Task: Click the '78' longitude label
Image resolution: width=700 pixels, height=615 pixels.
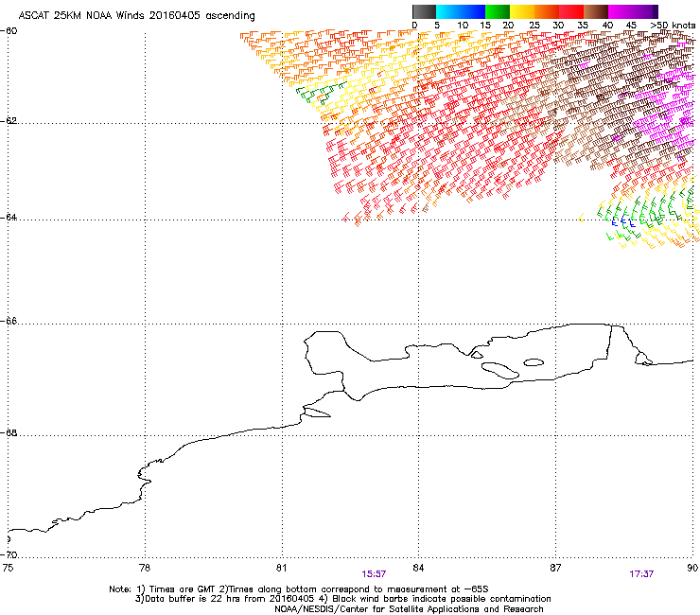Action: coord(145,568)
